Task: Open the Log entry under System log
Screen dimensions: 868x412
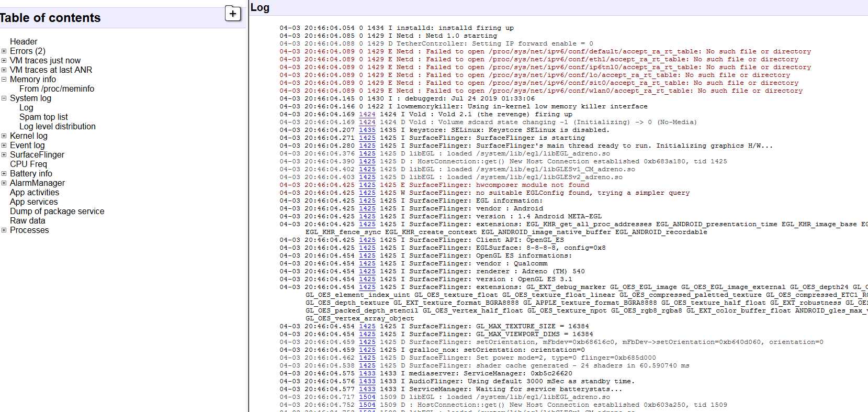Action: (x=26, y=107)
